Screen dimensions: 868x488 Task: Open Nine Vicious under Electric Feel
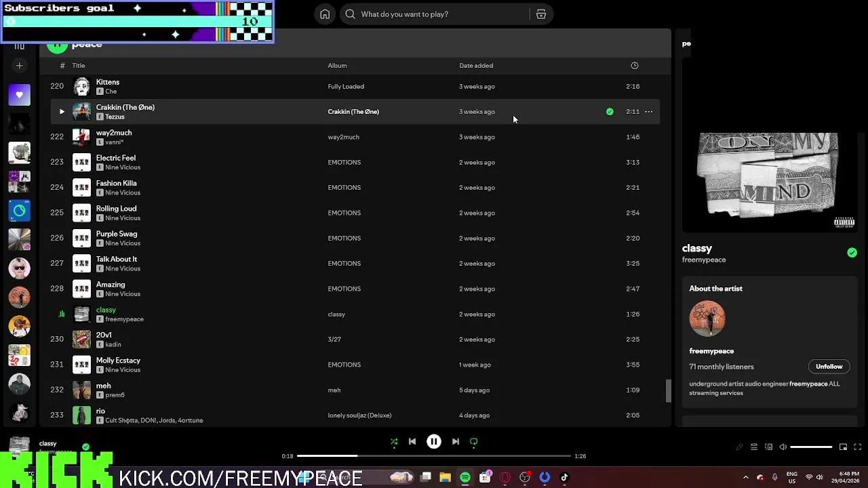(x=123, y=167)
